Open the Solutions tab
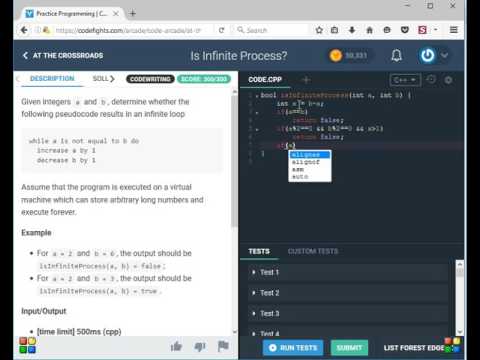Viewport: 480px width, 360px height. pyautogui.click(x=100, y=79)
